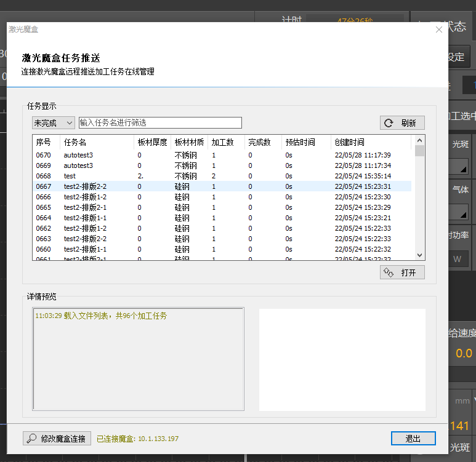
Task: Click the open icon on 打开 button
Action: click(x=389, y=273)
